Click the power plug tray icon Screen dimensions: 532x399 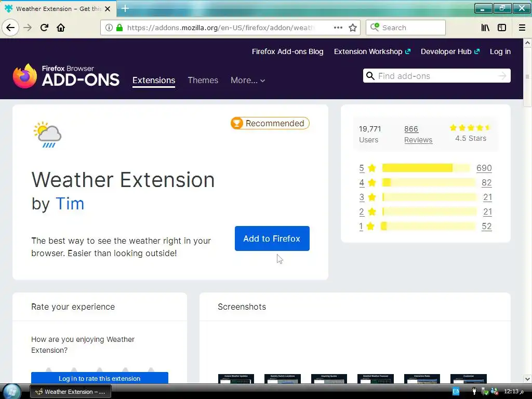(x=474, y=392)
